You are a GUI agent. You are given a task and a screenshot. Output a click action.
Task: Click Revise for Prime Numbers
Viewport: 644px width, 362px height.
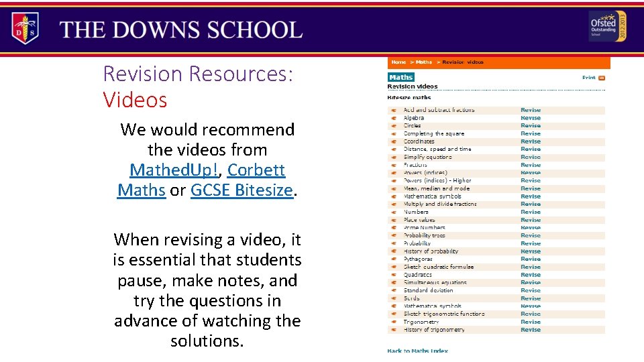tap(531, 228)
